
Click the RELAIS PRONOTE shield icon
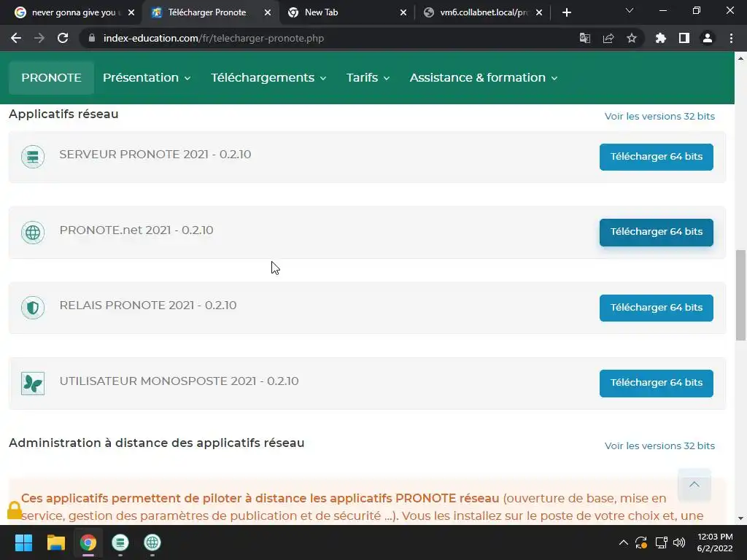pos(33,308)
